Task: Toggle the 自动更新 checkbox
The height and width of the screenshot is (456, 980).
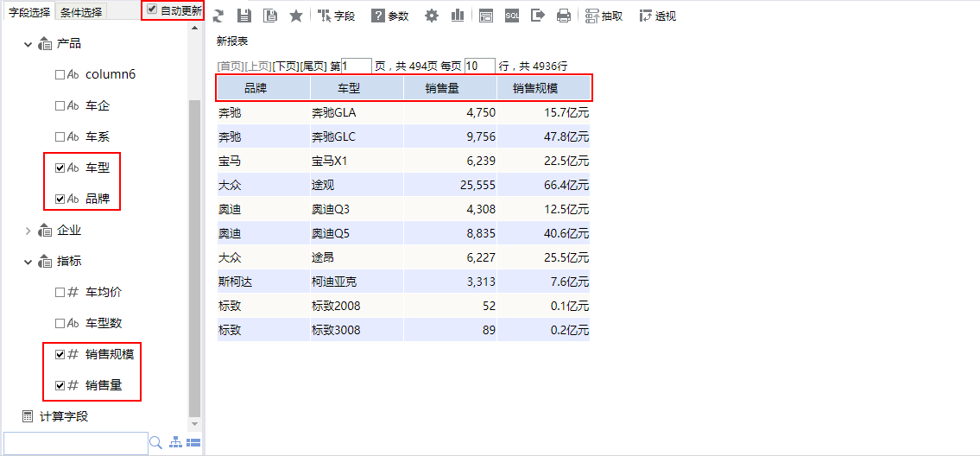Action: point(152,9)
